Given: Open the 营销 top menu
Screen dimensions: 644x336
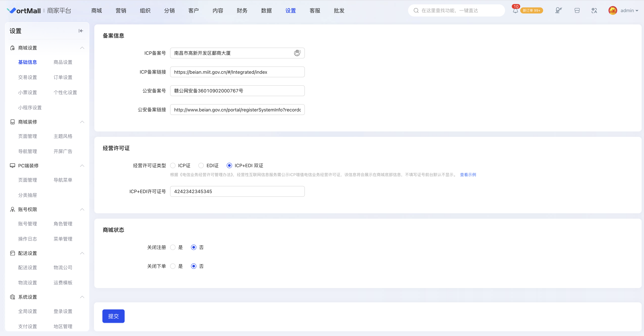Looking at the screenshot, I should click(x=121, y=10).
